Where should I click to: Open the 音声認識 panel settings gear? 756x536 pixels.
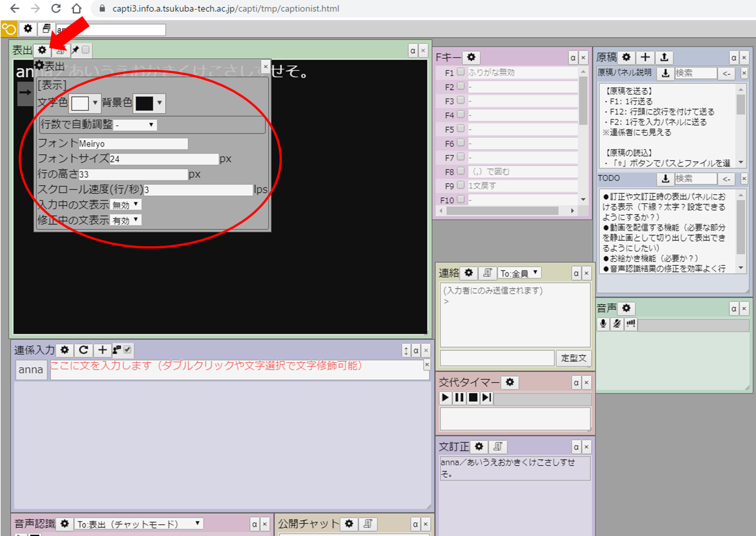(65, 524)
